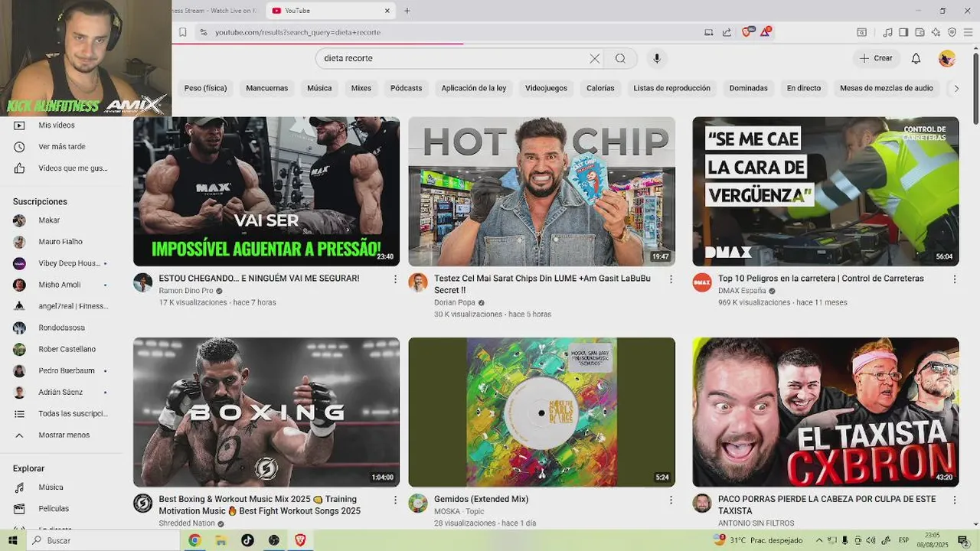Open options menu for 'Testez Cel Mai Sarat' video
This screenshot has height=551, width=980.
point(671,279)
